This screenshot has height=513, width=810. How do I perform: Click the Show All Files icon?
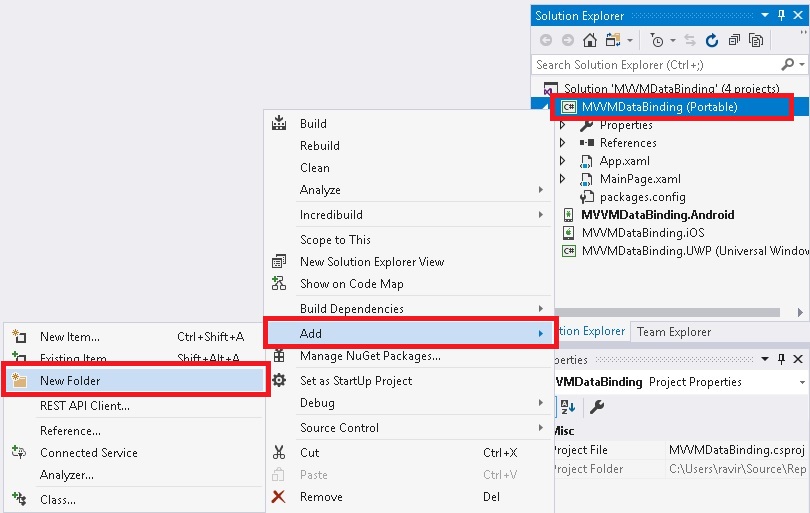pyautogui.click(x=756, y=41)
